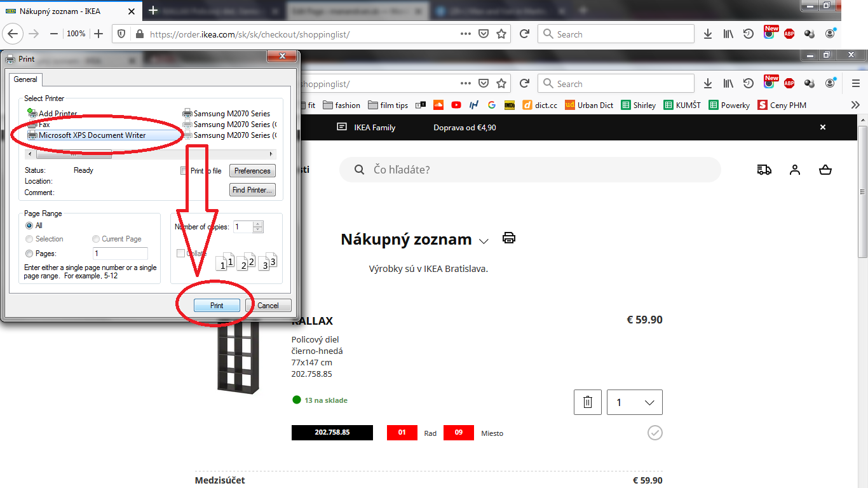This screenshot has width=868, height=488.
Task: Decrease number of copies with down arrow
Action: click(x=257, y=229)
